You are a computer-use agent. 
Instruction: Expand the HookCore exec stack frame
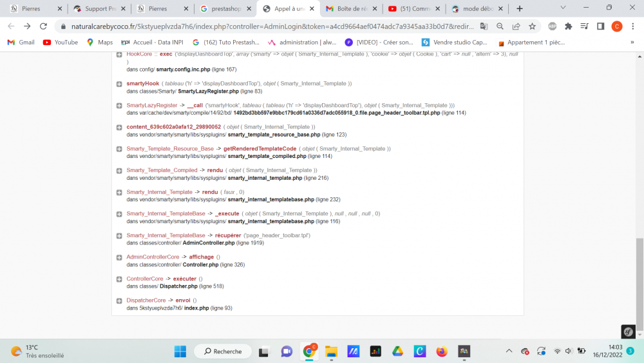pyautogui.click(x=119, y=54)
